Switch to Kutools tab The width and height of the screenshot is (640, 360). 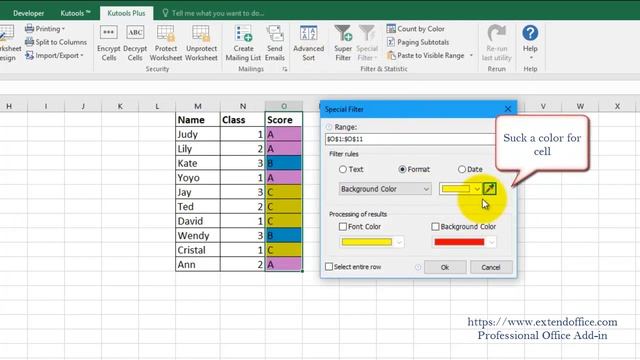coord(76,13)
